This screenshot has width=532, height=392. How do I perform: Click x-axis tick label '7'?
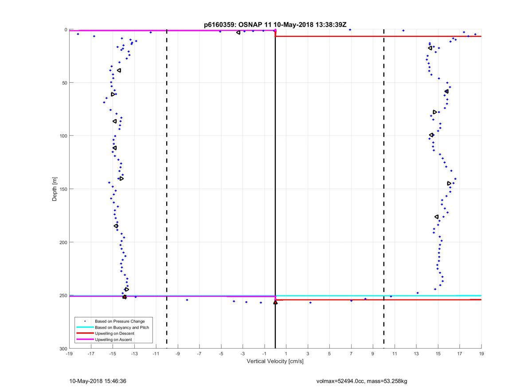[x=351, y=354]
